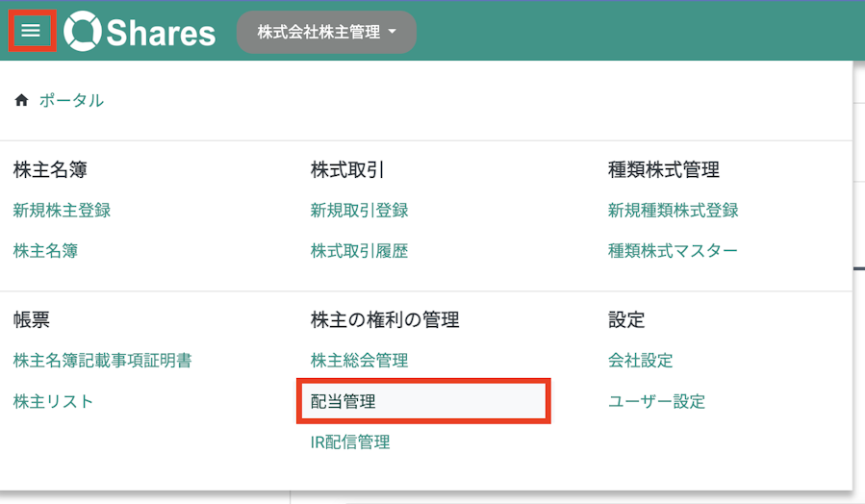Open the hamburger menu icon
Image resolution: width=865 pixels, height=504 pixels.
pyautogui.click(x=31, y=31)
